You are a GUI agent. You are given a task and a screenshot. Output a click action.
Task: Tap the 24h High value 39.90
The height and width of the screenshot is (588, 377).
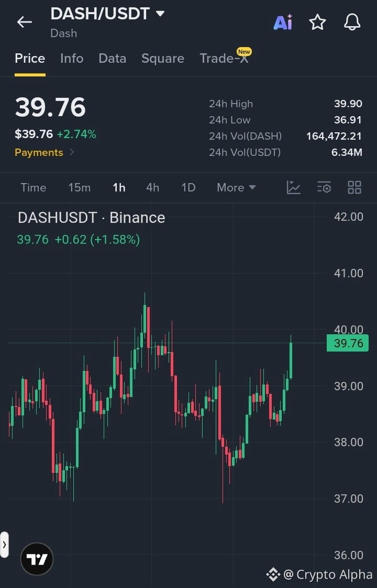[x=348, y=104]
